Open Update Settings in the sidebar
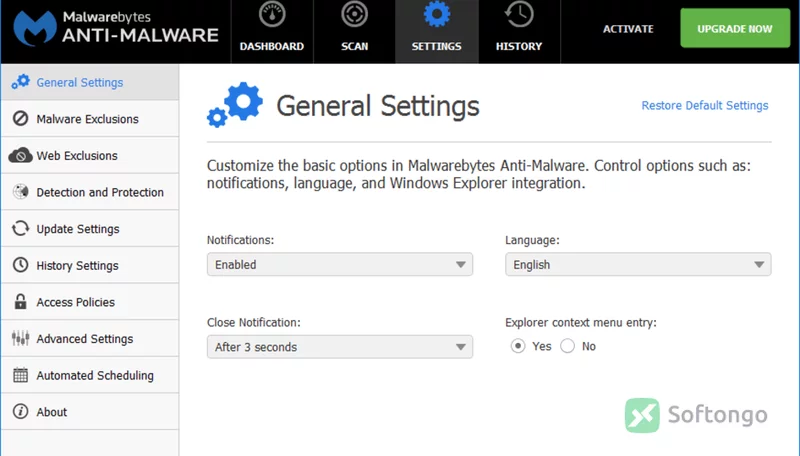The image size is (800, 456). coord(90,229)
